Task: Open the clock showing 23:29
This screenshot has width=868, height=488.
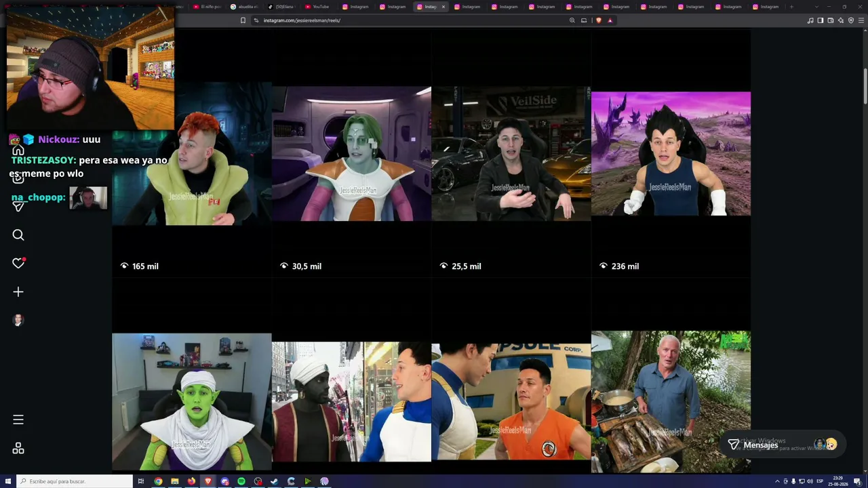Action: [x=838, y=481]
